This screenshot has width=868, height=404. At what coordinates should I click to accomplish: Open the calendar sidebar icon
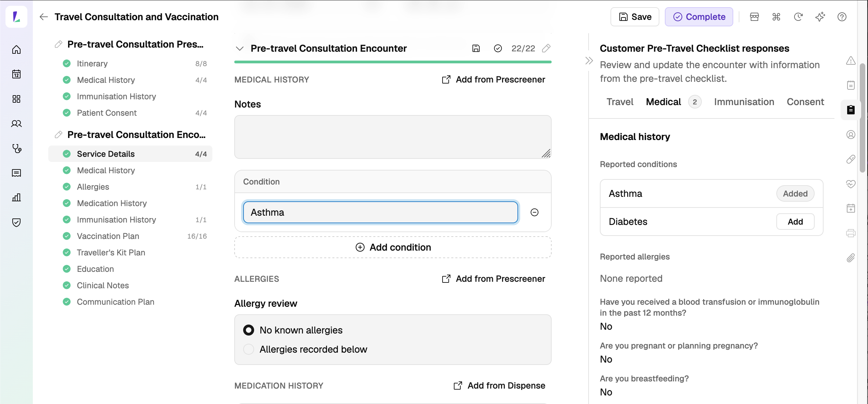16,74
